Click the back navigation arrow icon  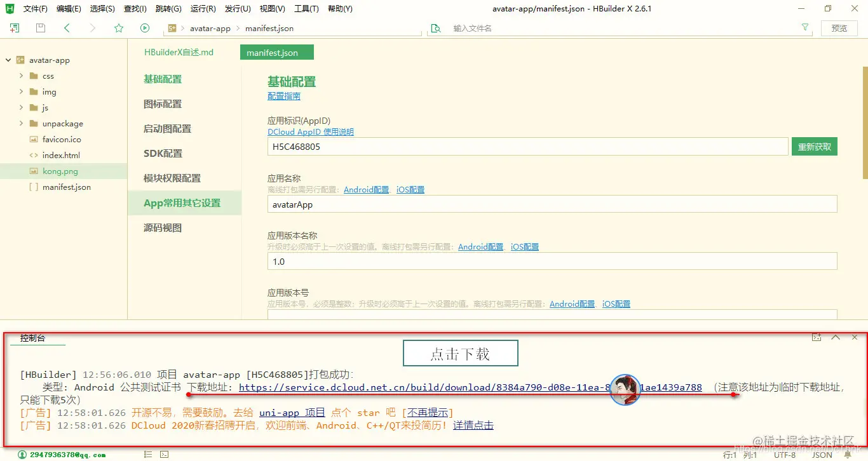coord(66,28)
